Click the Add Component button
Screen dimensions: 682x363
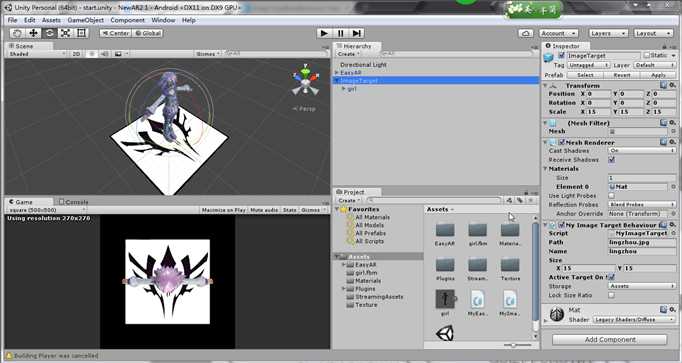[x=610, y=340]
